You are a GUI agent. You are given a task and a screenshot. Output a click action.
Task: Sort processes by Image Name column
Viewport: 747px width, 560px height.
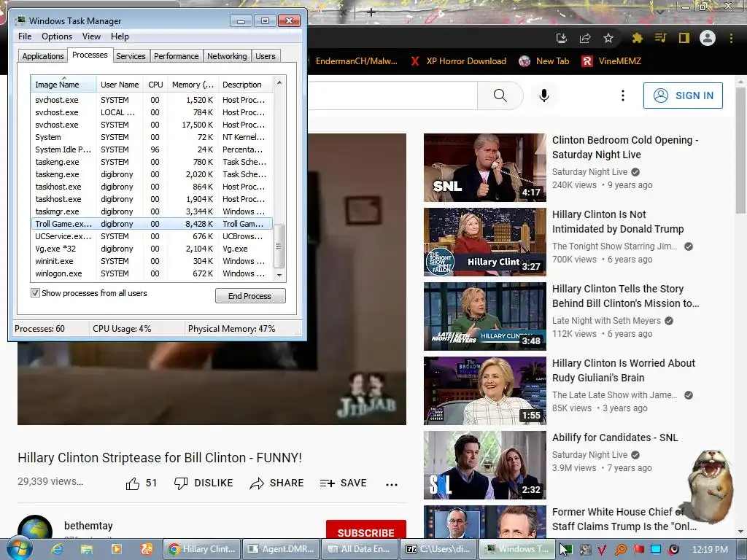(x=63, y=85)
